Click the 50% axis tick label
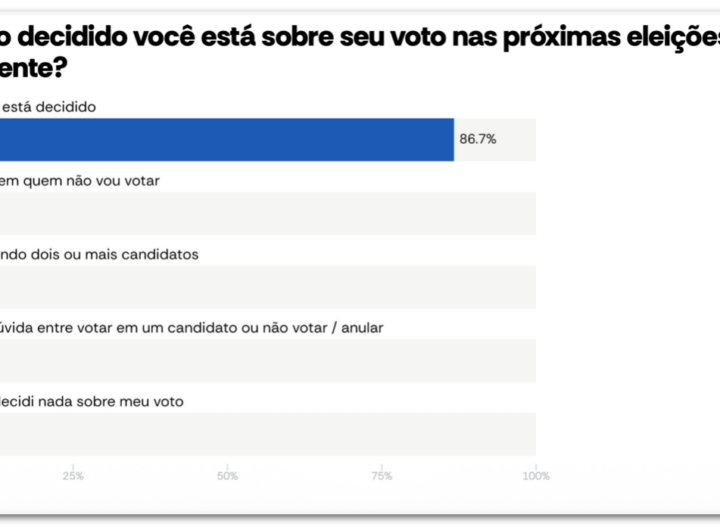Image resolution: width=720 pixels, height=530 pixels. 228,476
